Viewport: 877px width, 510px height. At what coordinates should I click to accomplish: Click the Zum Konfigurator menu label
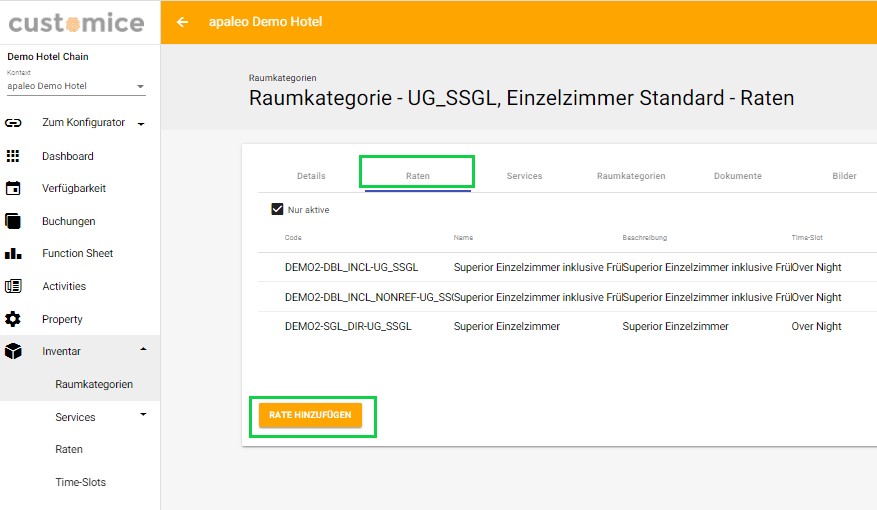click(83, 122)
